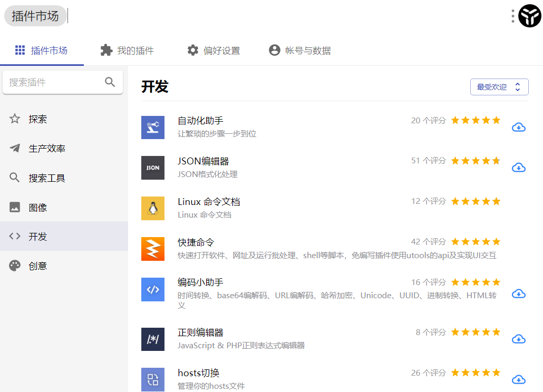Click the 管理你的hosts文件 description
The height and width of the screenshot is (392, 543).
[211, 386]
